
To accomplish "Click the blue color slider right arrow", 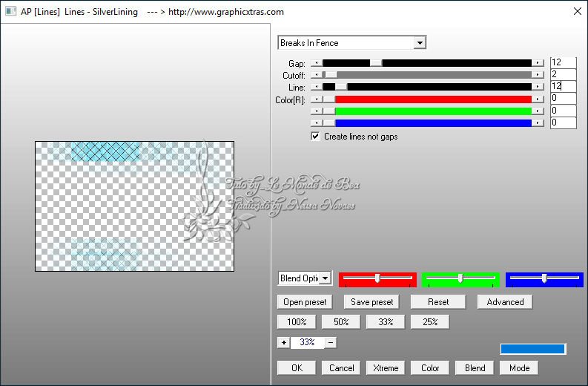I will [x=538, y=123].
